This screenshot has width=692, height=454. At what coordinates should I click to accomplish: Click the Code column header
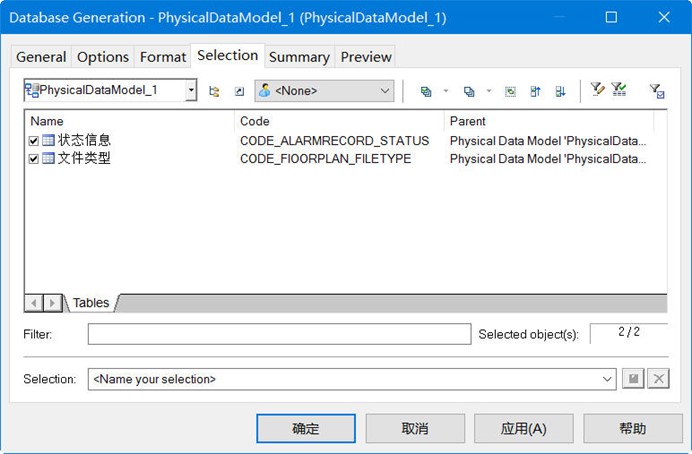pos(339,121)
